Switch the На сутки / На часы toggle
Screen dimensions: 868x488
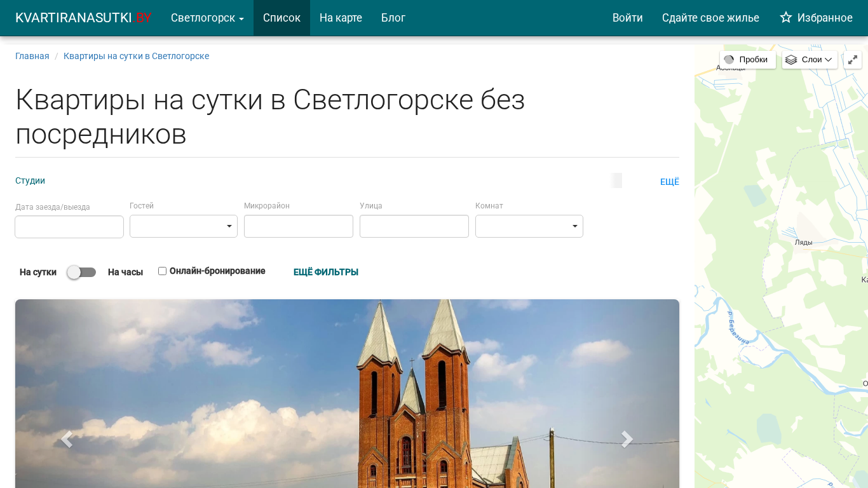click(82, 272)
